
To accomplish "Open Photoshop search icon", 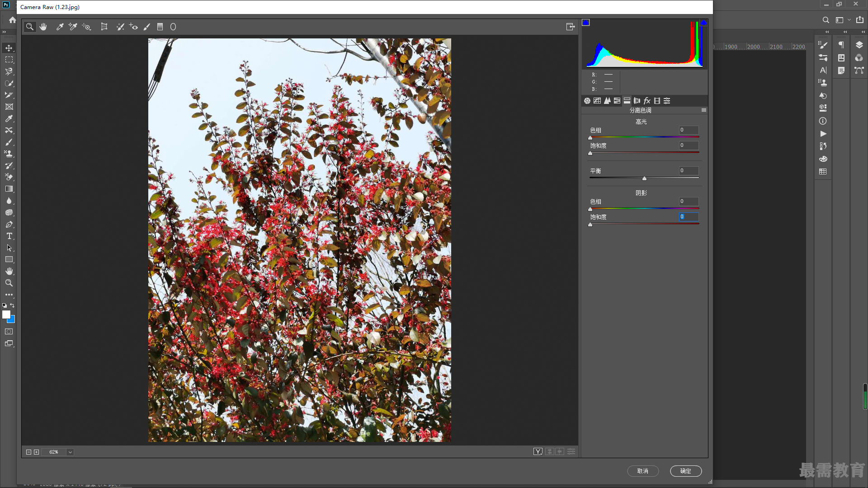I will [x=826, y=20].
